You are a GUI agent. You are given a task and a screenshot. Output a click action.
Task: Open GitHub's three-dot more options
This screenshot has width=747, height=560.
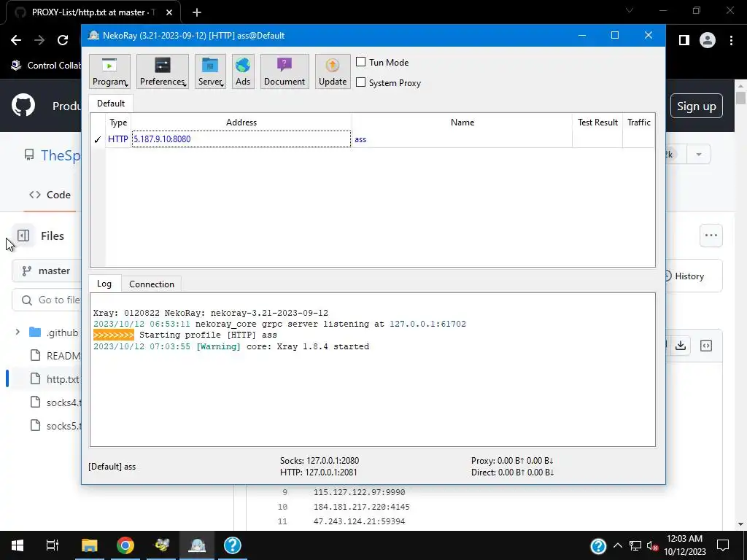tap(711, 236)
